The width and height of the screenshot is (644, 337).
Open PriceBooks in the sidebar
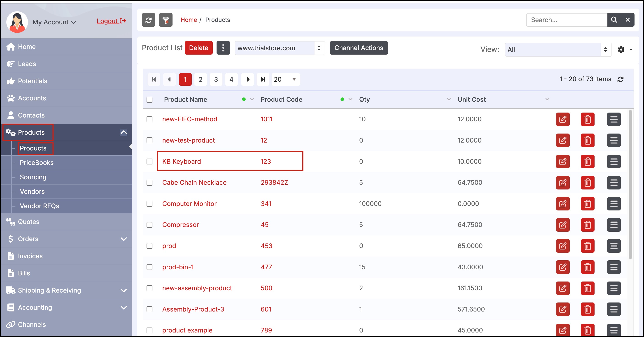[x=37, y=163]
